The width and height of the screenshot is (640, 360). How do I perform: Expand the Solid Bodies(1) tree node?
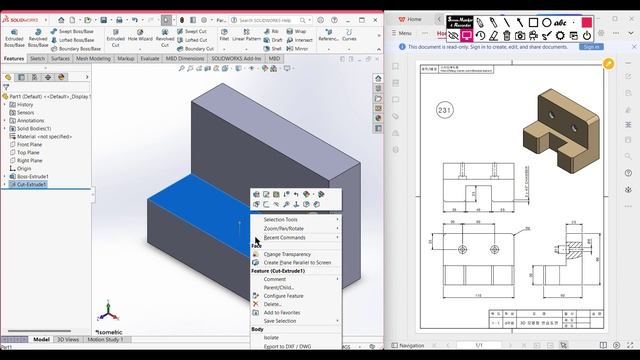(5, 129)
